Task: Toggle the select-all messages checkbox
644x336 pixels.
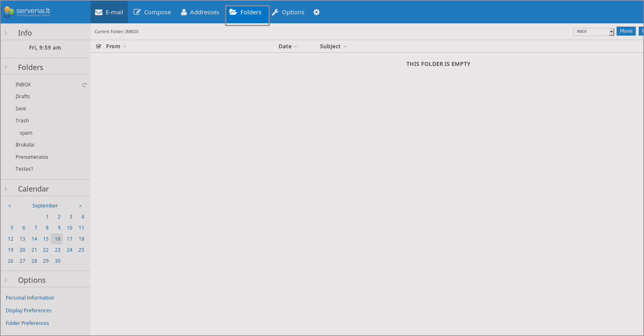Action: click(x=99, y=46)
